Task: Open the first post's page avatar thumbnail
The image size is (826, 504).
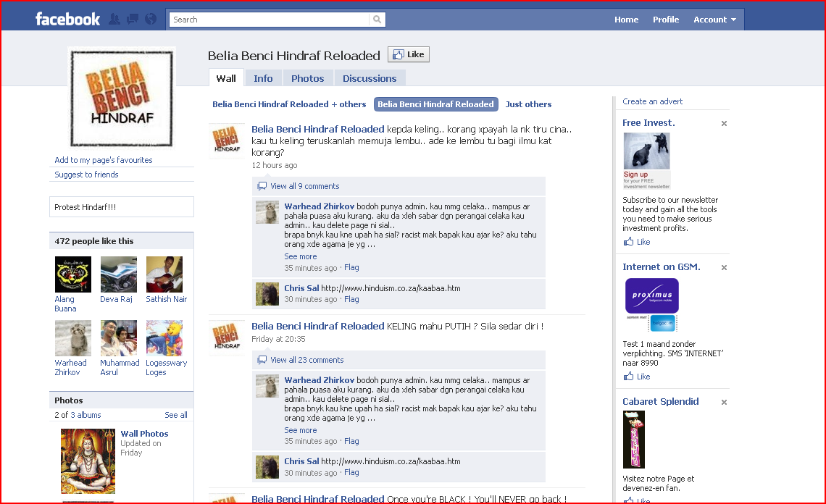Action: coord(227,141)
